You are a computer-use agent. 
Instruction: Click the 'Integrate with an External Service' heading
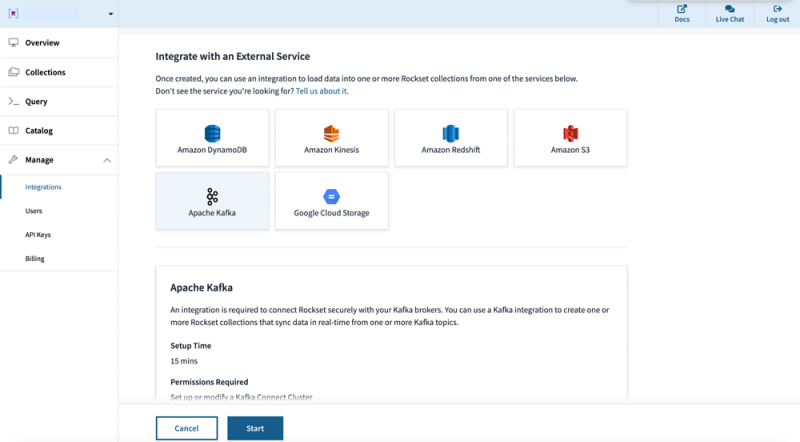tap(233, 56)
